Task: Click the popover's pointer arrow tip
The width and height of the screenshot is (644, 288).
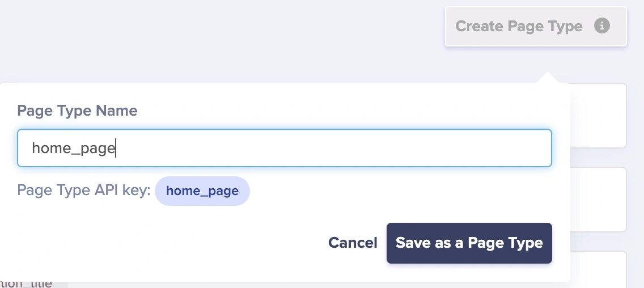Action: [x=548, y=74]
